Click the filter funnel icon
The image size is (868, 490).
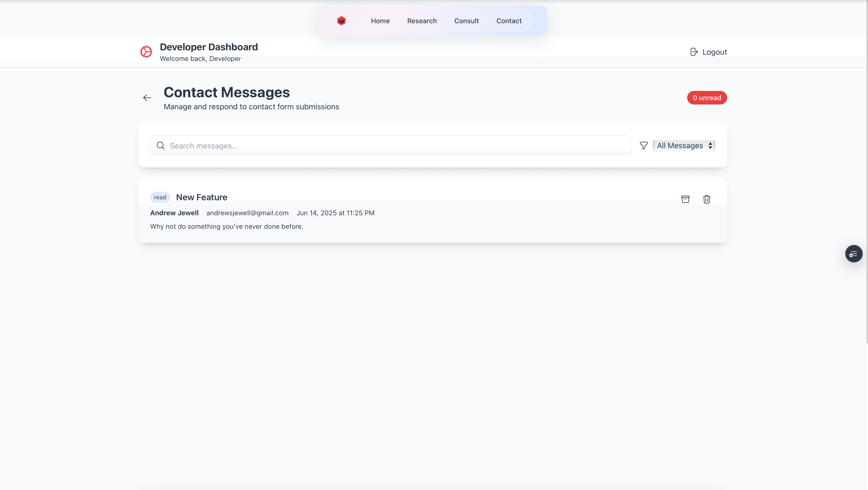click(644, 146)
